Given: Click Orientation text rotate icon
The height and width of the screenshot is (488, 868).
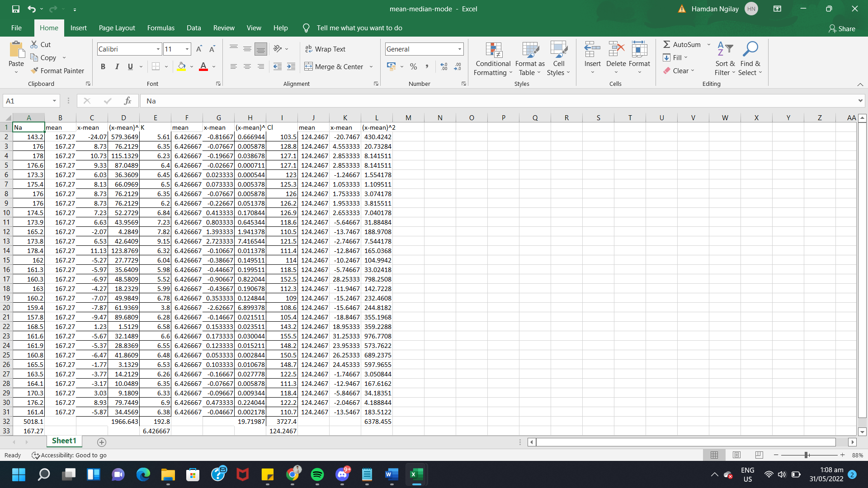Looking at the screenshot, I should coord(278,48).
